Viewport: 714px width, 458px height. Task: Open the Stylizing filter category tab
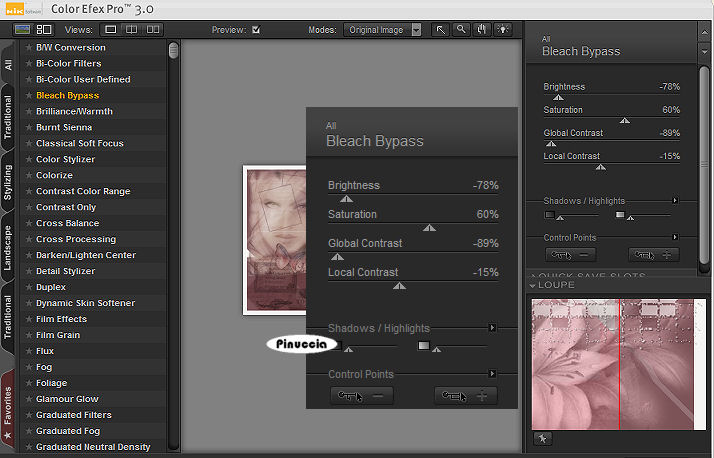[x=8, y=182]
